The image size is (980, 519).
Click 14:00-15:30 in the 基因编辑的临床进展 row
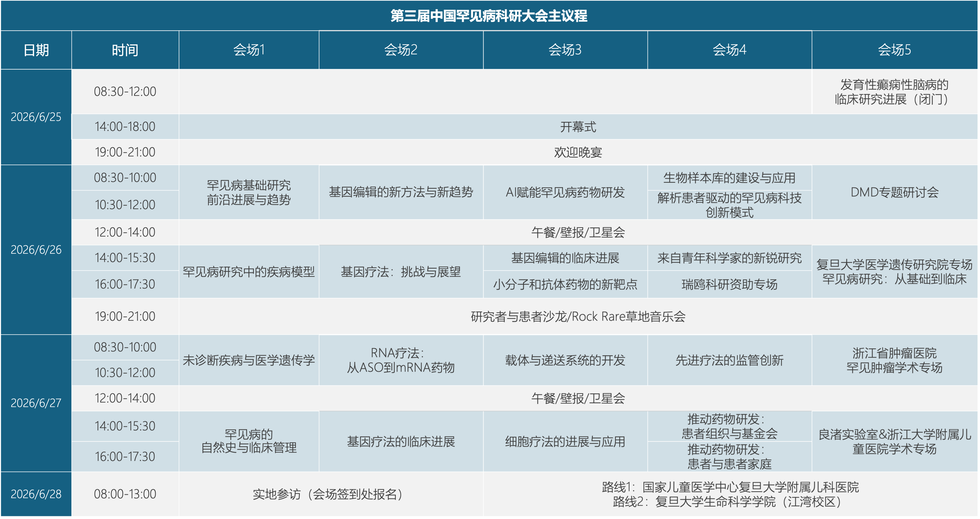[x=125, y=258]
